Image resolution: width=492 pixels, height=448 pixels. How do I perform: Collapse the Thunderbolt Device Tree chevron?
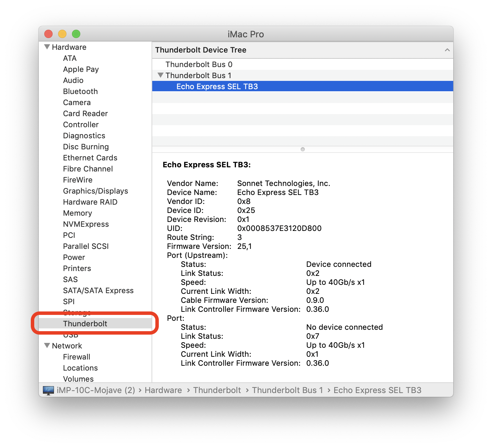pyautogui.click(x=447, y=50)
